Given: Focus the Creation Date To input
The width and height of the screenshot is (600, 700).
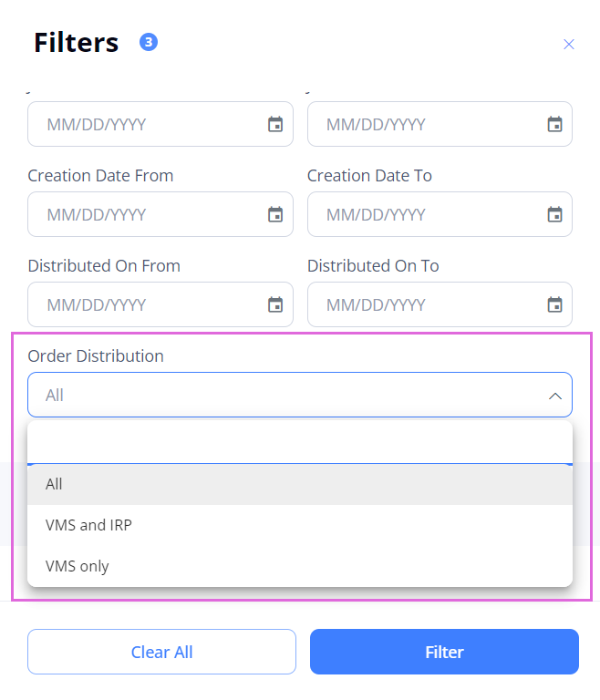Looking at the screenshot, I should [440, 214].
